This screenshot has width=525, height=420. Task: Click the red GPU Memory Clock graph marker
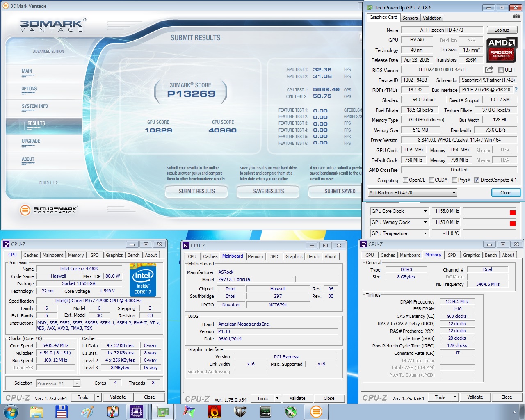tap(512, 224)
